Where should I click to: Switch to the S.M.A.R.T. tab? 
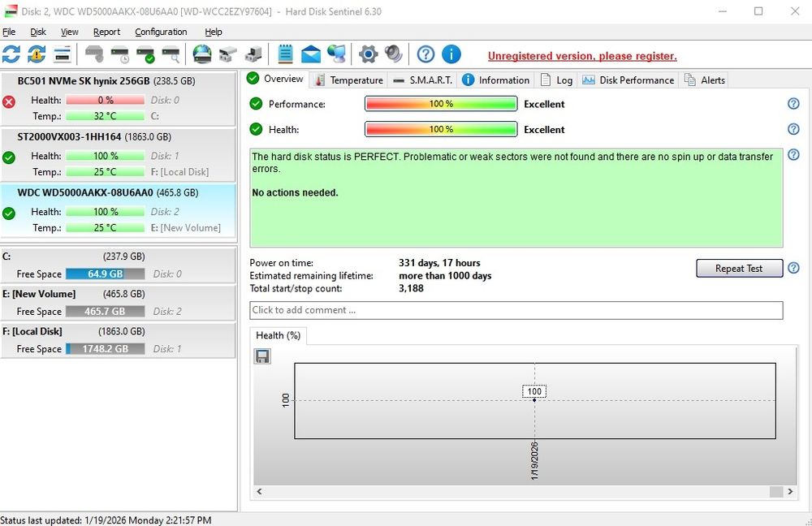[x=422, y=80]
